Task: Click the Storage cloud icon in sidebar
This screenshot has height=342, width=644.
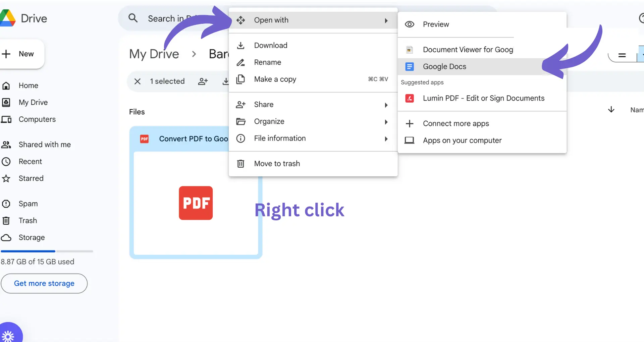Action: [6, 237]
